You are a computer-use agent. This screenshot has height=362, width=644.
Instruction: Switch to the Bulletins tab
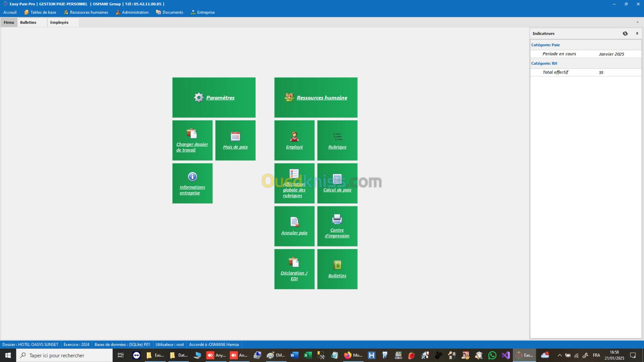[x=28, y=23]
